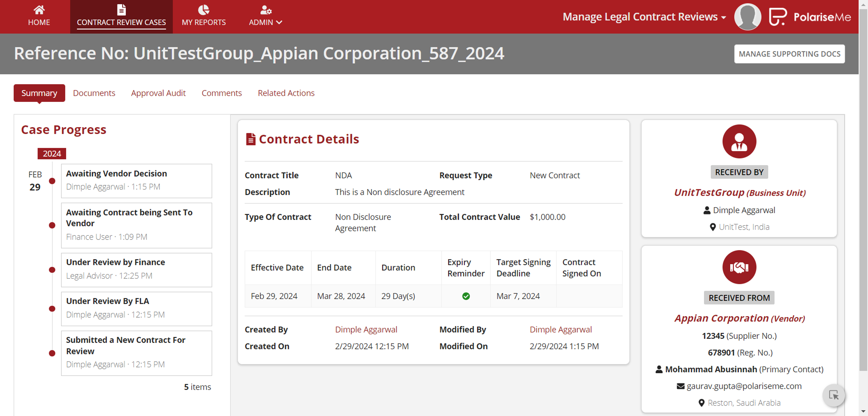Open the Approval Audit tab
Viewport: 868px width, 416px height.
pyautogui.click(x=158, y=93)
